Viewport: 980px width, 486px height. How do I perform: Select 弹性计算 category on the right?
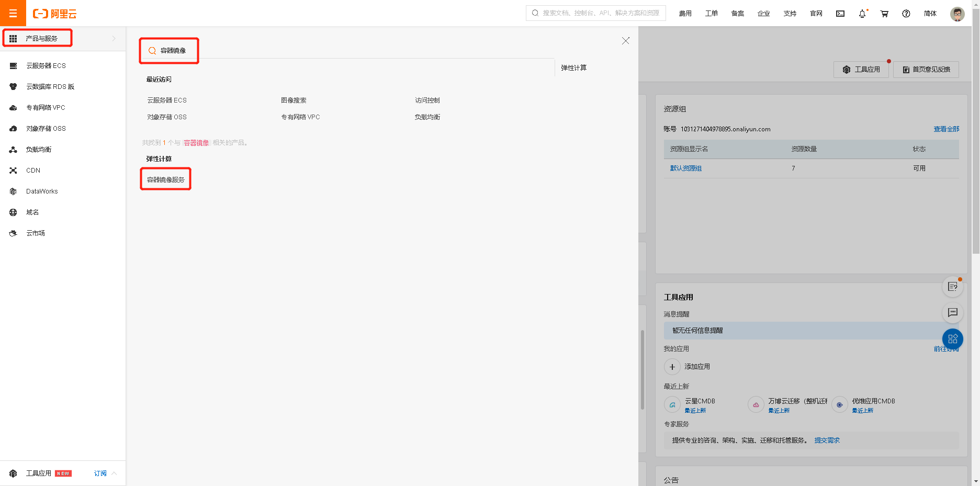574,68
